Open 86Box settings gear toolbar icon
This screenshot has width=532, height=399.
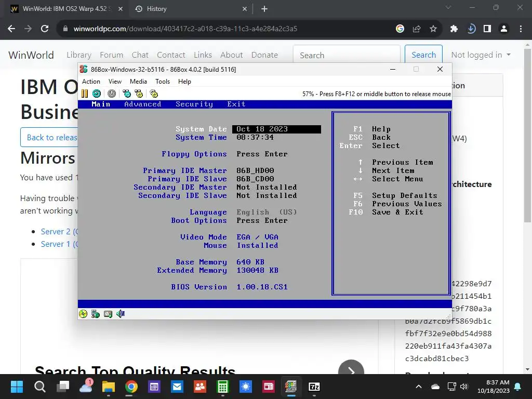tap(154, 94)
